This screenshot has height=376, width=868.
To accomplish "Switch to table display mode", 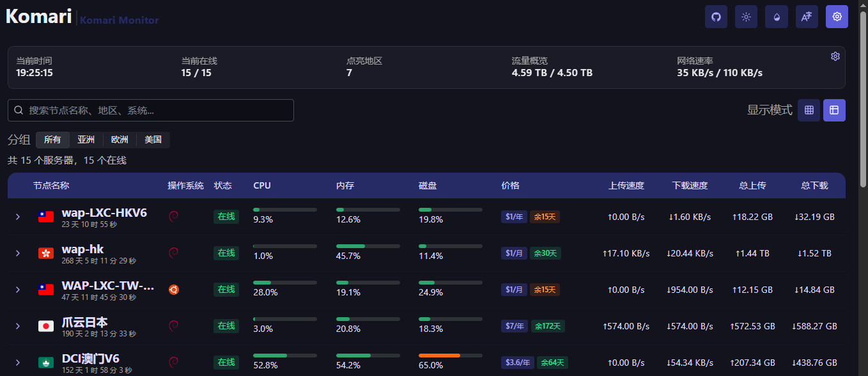I will [x=834, y=110].
